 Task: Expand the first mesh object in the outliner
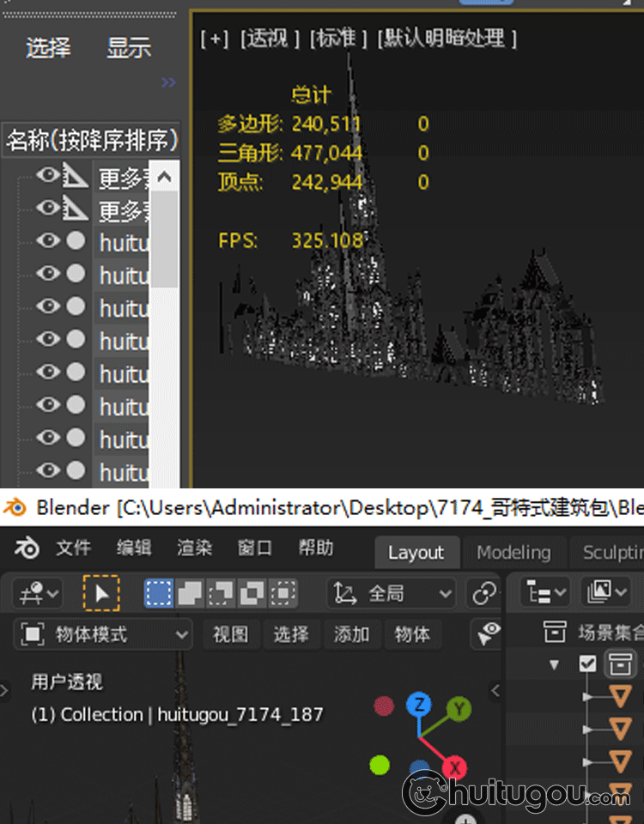588,697
